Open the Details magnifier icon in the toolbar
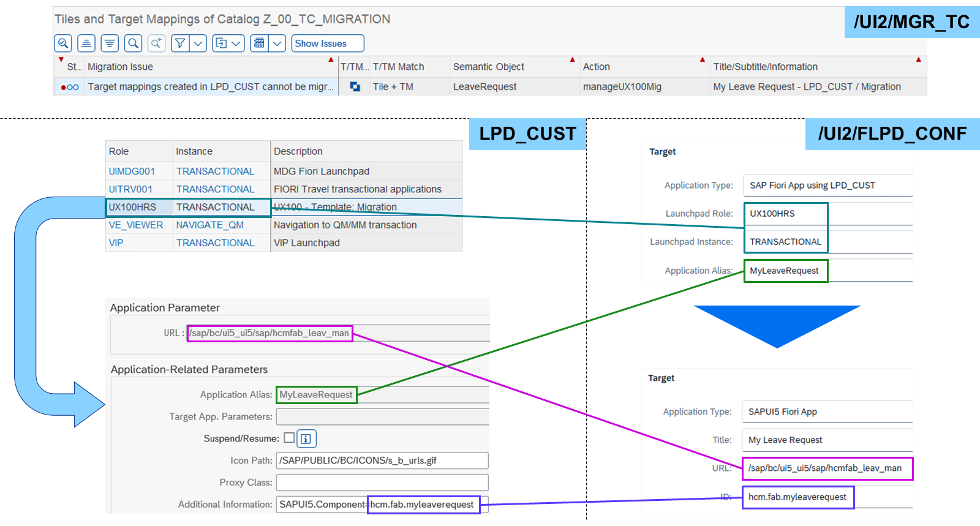This screenshot has width=980, height=526. 63,43
